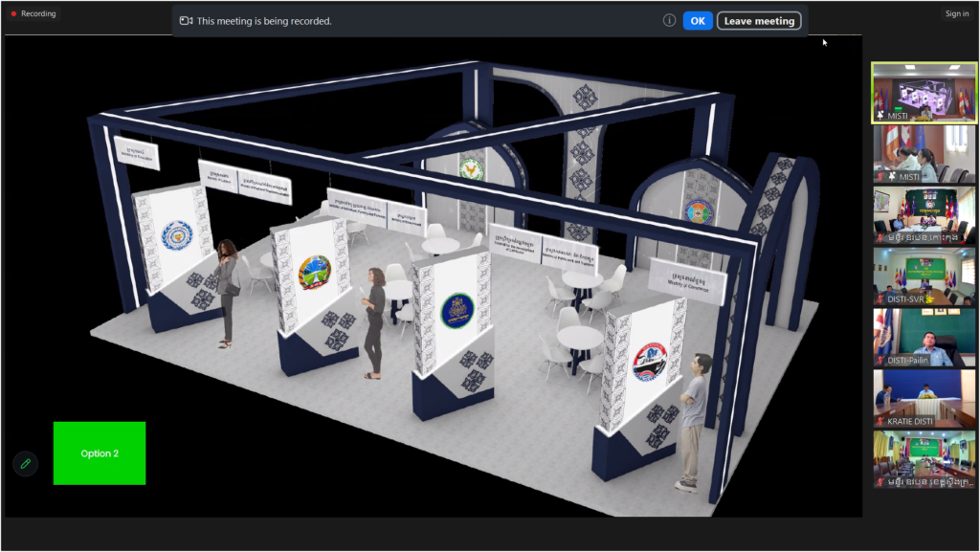
Task: Click the red Recording indicator
Action: pyautogui.click(x=33, y=13)
